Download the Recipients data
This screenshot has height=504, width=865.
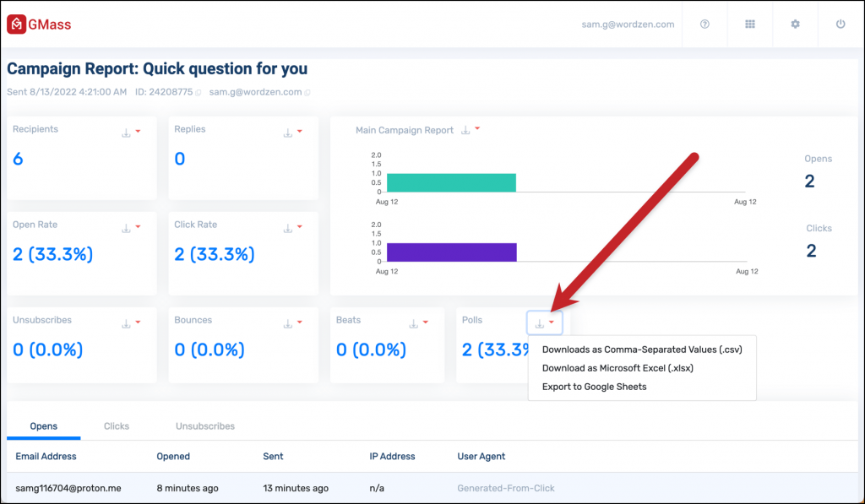tap(128, 132)
